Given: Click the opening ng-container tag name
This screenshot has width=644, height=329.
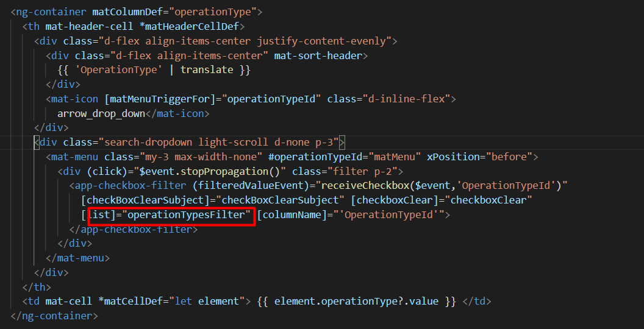Looking at the screenshot, I should (51, 12).
